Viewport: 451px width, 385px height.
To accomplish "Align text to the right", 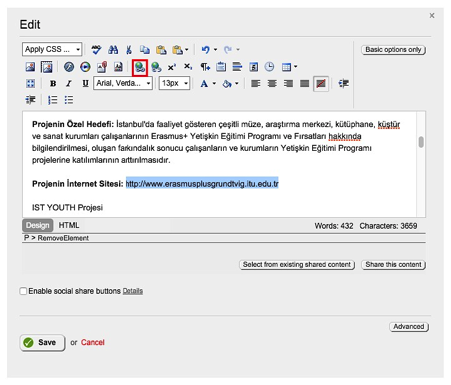I will click(288, 83).
